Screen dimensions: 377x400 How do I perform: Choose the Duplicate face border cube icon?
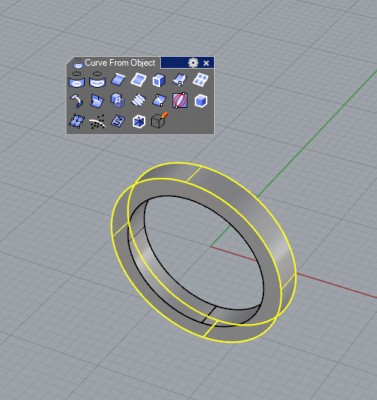[x=158, y=80]
